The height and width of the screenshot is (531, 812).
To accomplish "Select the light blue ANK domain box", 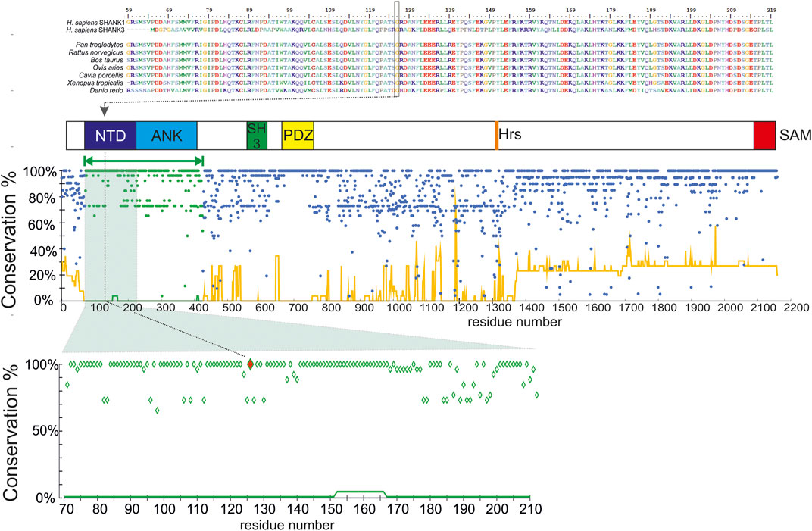I will click(x=167, y=136).
